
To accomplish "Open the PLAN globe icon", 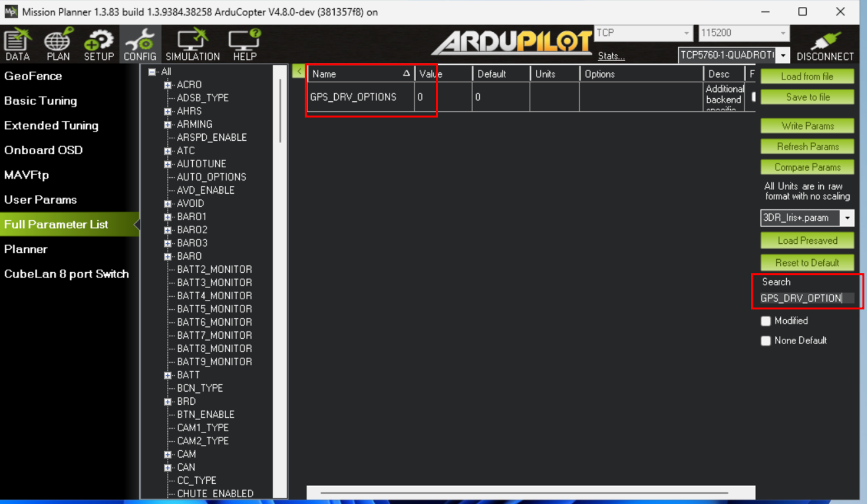I will [58, 44].
